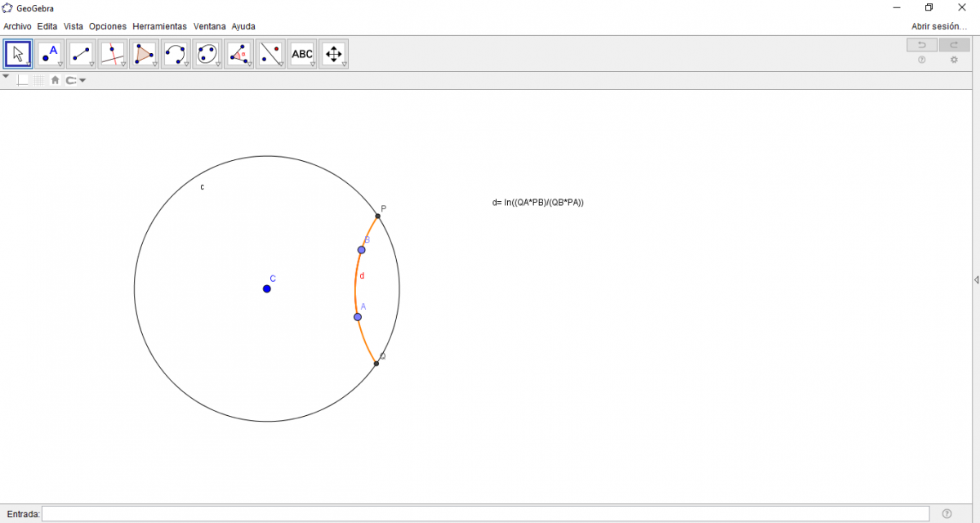
Task: Select the Point tool
Action: click(x=50, y=54)
